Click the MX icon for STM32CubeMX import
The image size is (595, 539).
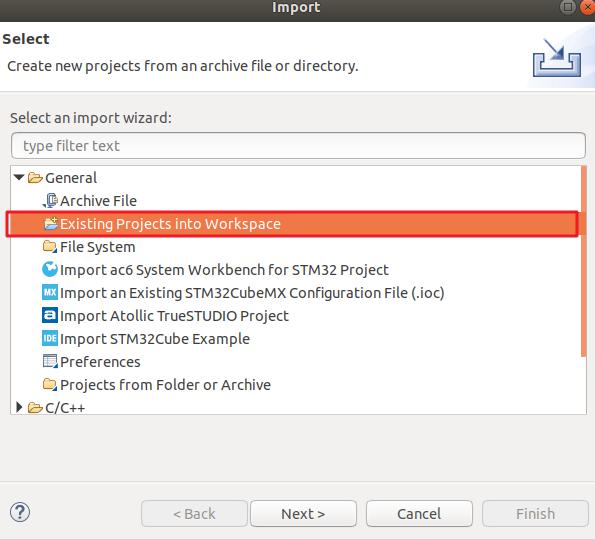[50, 293]
